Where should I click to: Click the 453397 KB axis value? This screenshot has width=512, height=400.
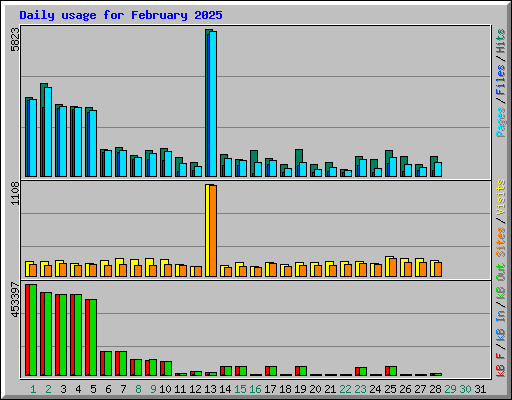[15, 299]
